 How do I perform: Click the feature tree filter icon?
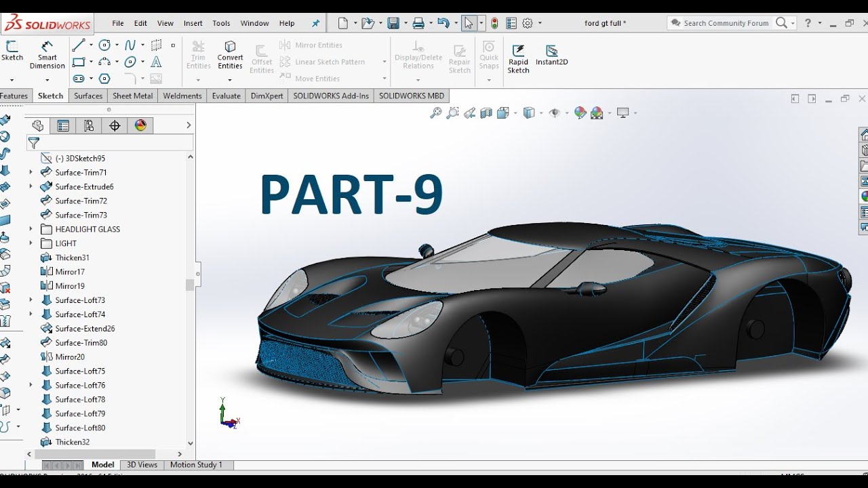click(x=33, y=143)
